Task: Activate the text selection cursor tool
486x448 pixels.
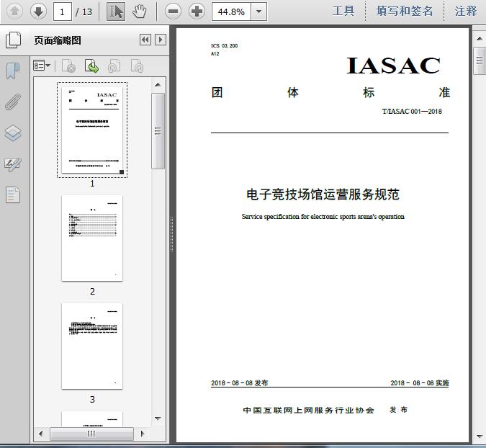Action: click(116, 12)
